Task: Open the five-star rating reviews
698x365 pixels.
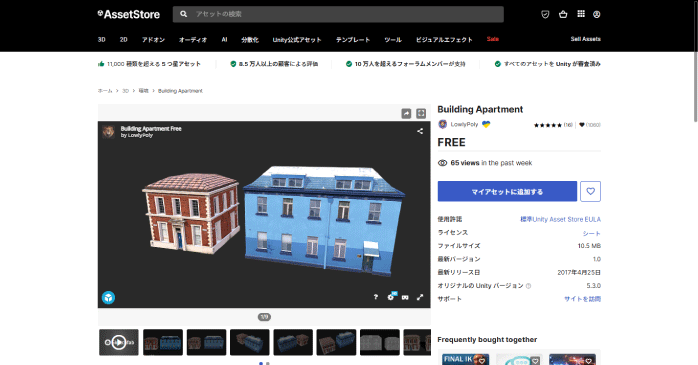Action: point(553,125)
